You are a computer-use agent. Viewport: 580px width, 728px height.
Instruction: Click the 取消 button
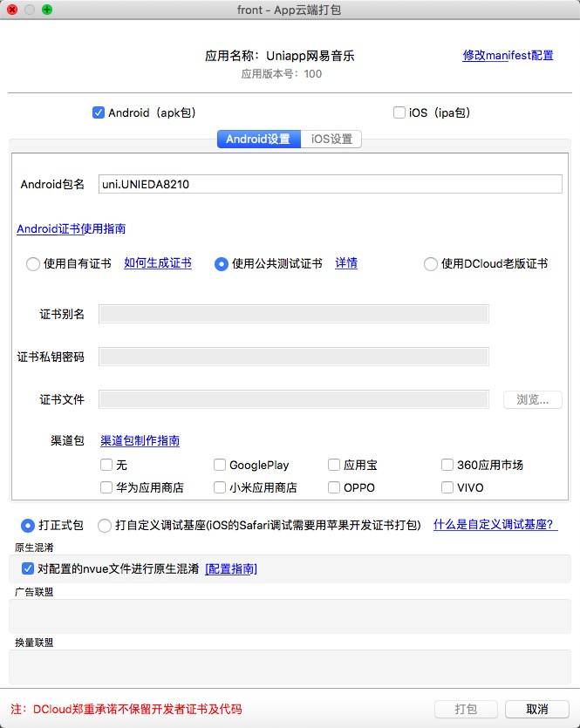tap(536, 709)
